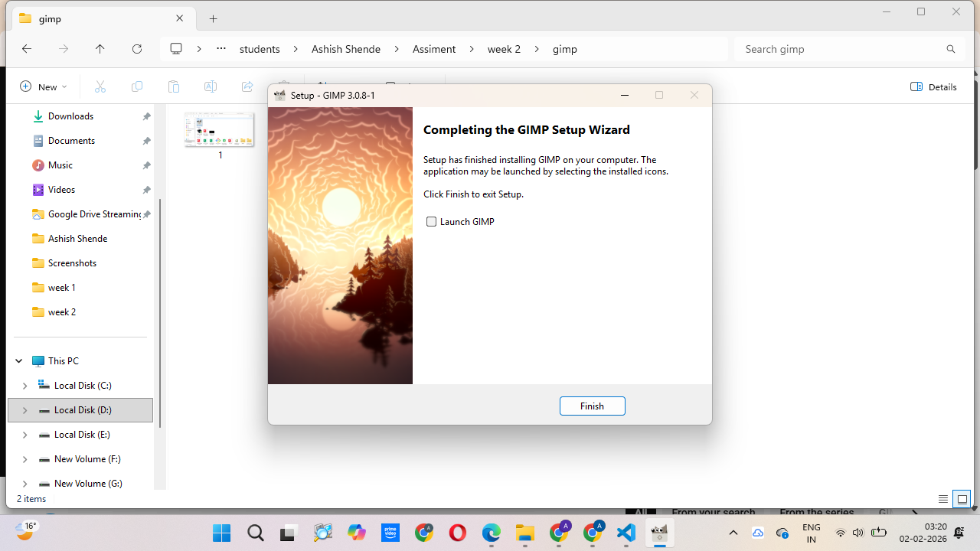This screenshot has width=980, height=551.
Task: Launch Microsoft Copilot from the taskbar
Action: (357, 533)
